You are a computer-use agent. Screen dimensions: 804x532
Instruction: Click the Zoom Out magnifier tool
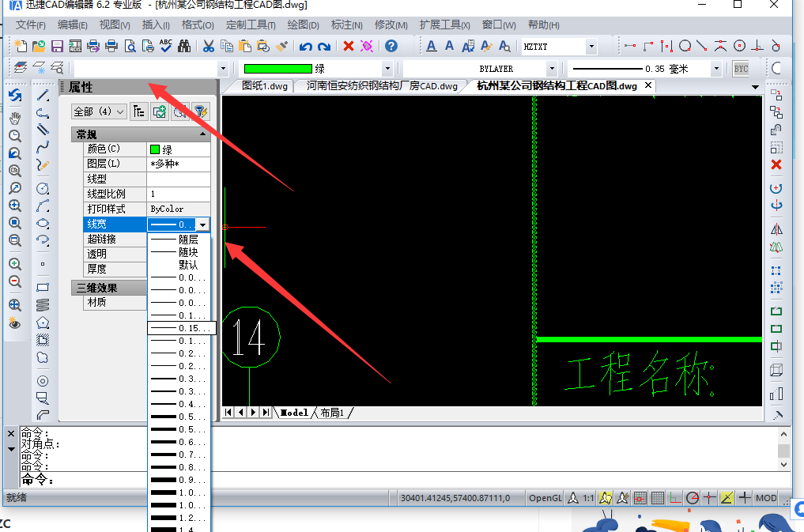point(15,281)
